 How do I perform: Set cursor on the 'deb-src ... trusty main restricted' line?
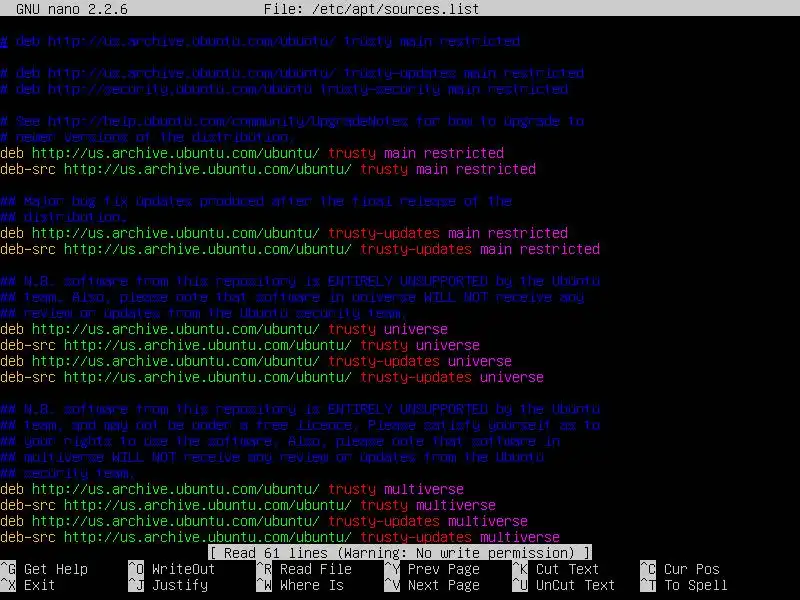pyautogui.click(x=268, y=169)
